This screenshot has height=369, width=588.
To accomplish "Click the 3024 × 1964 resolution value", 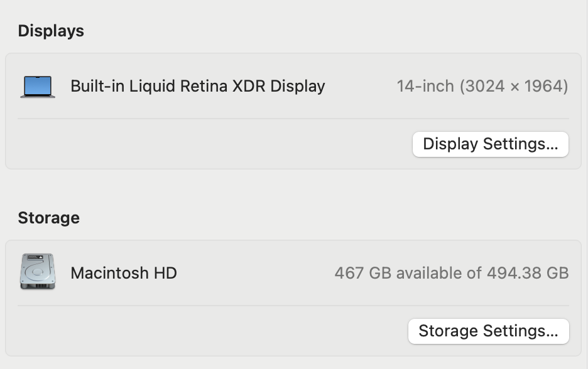I will pyautogui.click(x=514, y=86).
